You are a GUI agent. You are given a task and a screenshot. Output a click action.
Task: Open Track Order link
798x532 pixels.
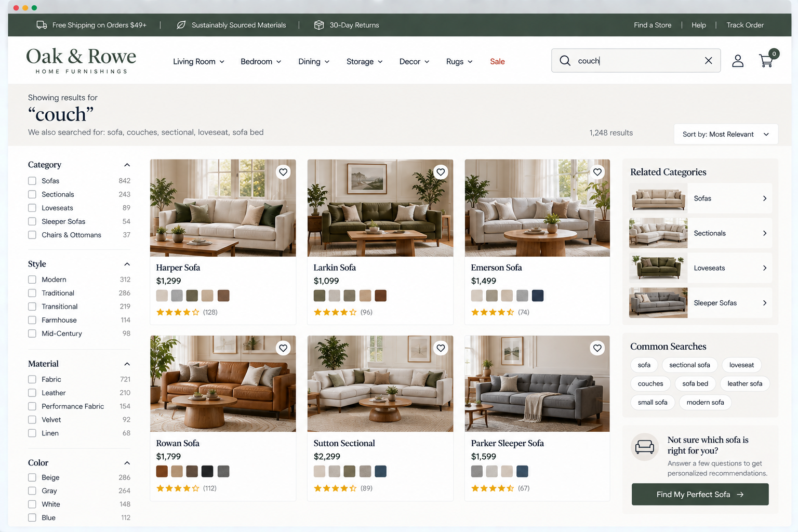pyautogui.click(x=745, y=25)
